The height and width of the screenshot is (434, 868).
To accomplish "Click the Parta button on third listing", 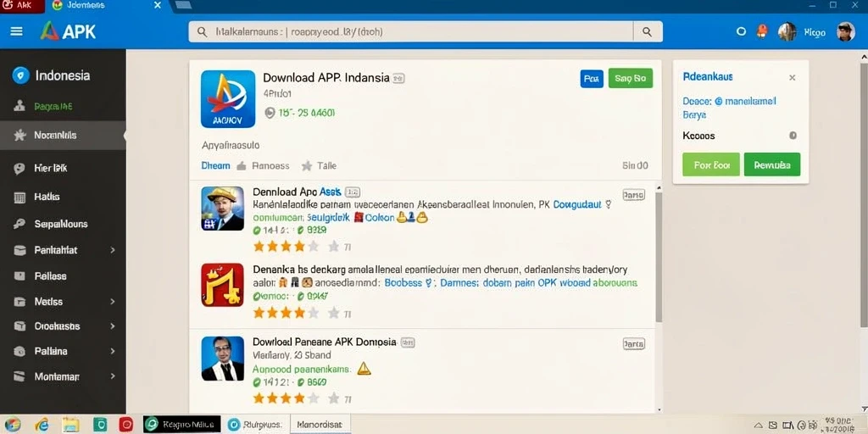I will tap(633, 344).
